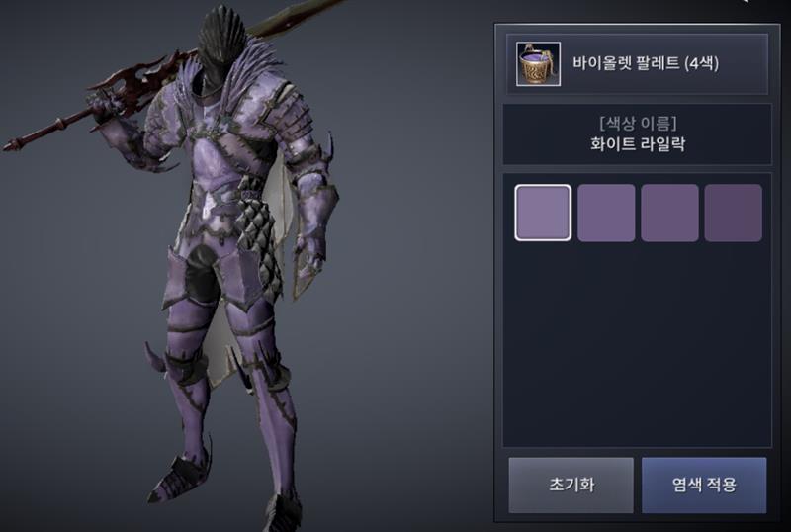791x532 pixels.
Task: Click the empty area below the swatches
Action: click(x=637, y=348)
